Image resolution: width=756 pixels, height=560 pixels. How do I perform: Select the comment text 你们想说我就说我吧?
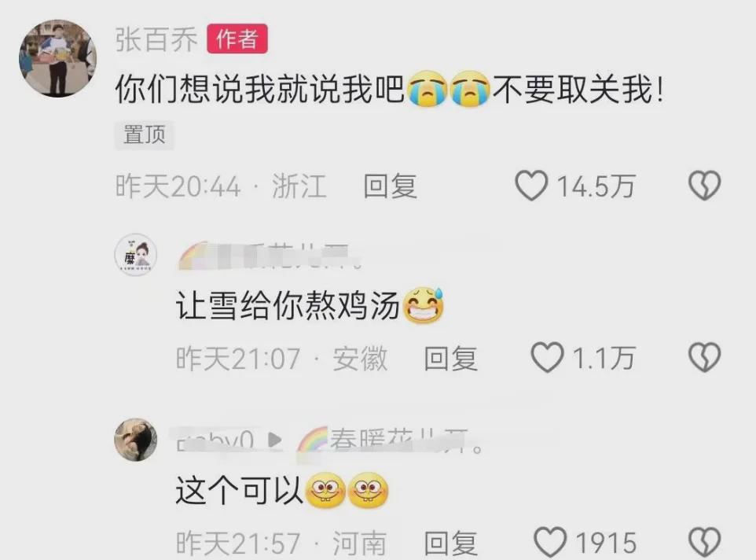(x=260, y=90)
